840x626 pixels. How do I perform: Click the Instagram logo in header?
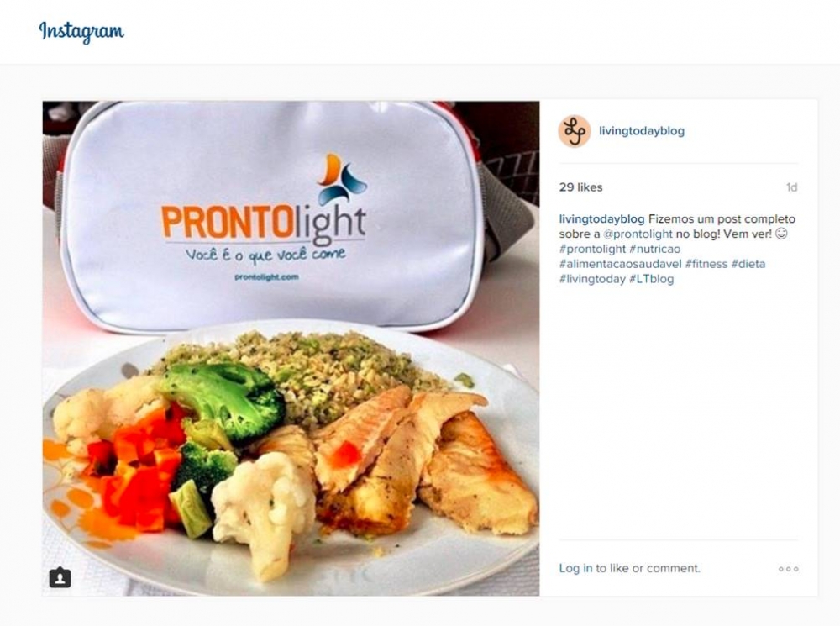click(x=81, y=32)
